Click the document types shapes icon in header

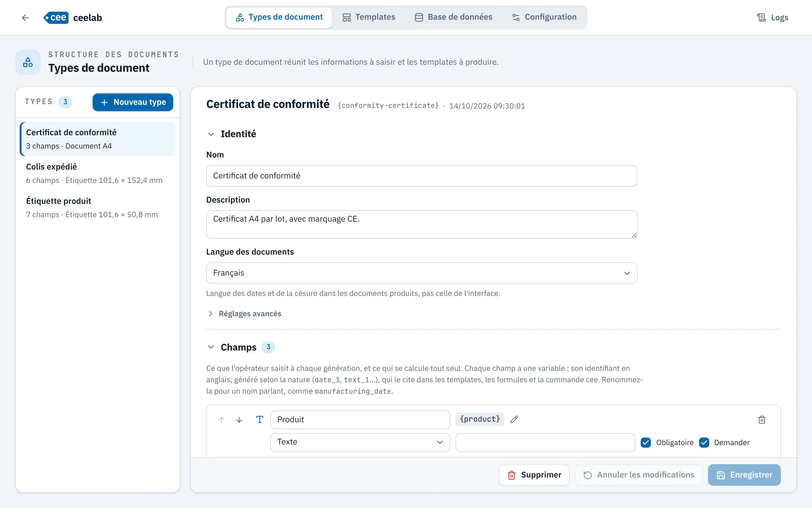[28, 62]
